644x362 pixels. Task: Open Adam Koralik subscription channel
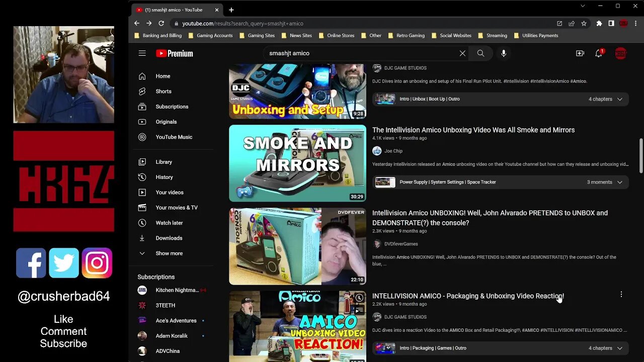172,336
